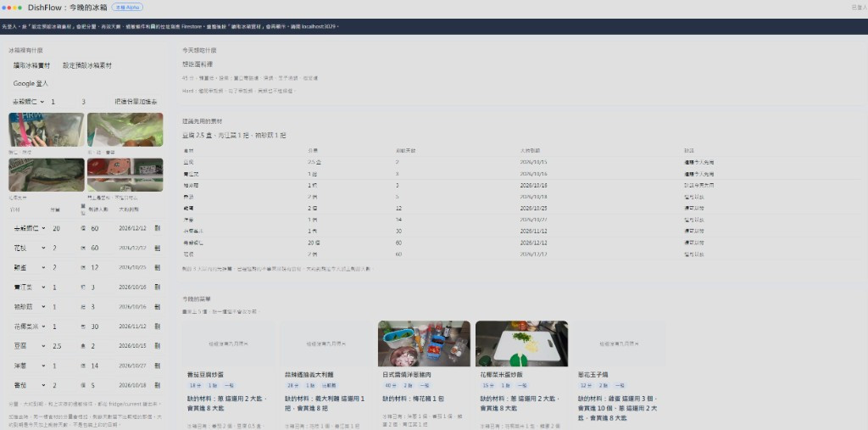Edit the remaining days 14 field for 洋蔥

[x=103, y=366]
